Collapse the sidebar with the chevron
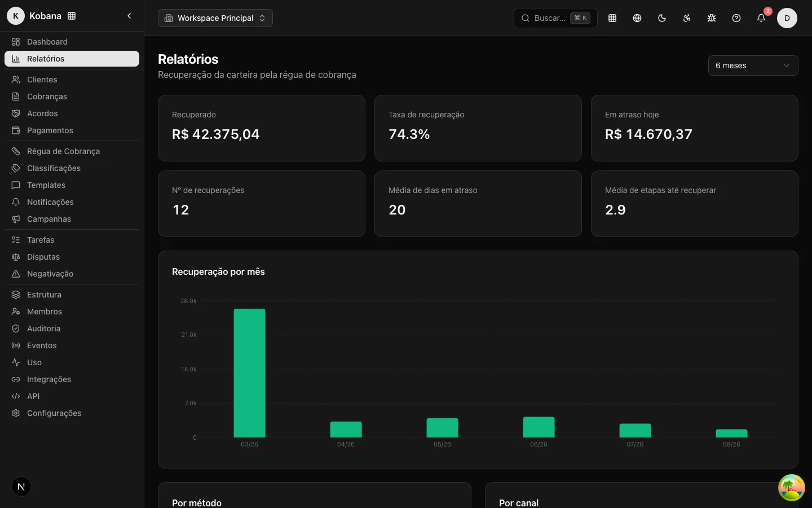This screenshot has height=508, width=812. (129, 16)
